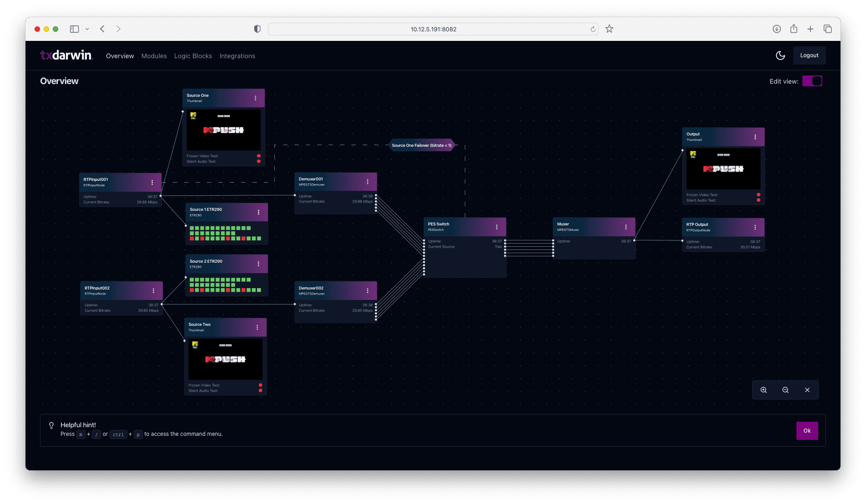Viewport: 866px width, 504px height.
Task: Open the Demuxer002 node kebab menu
Action: (x=368, y=290)
